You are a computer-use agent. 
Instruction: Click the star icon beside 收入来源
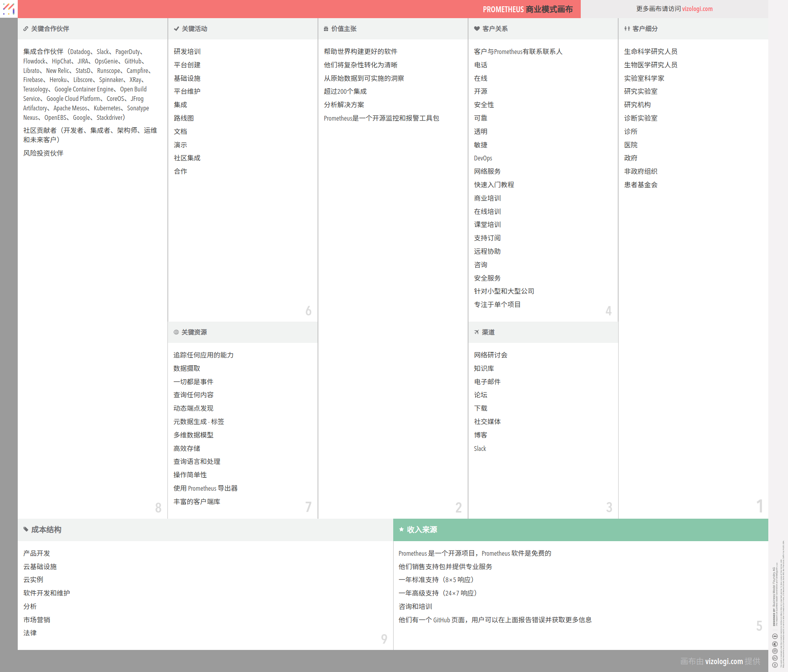[401, 529]
